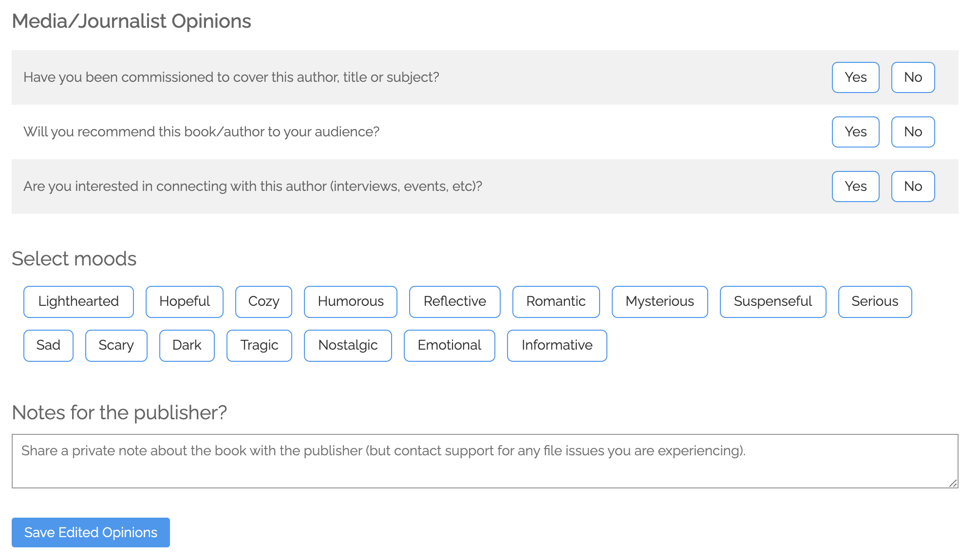The width and height of the screenshot is (979, 560).
Task: Select Yes for recommending book to audience
Action: click(x=855, y=132)
